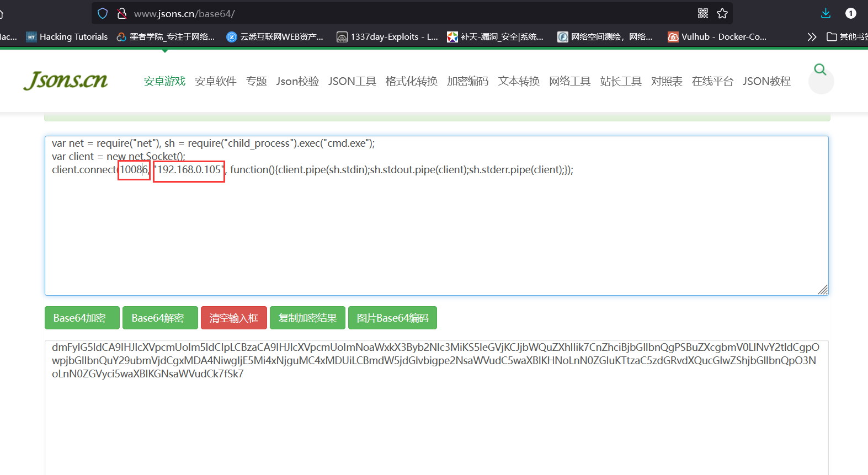Open the 加密编码 menu item
The image size is (868, 475).
(468, 82)
